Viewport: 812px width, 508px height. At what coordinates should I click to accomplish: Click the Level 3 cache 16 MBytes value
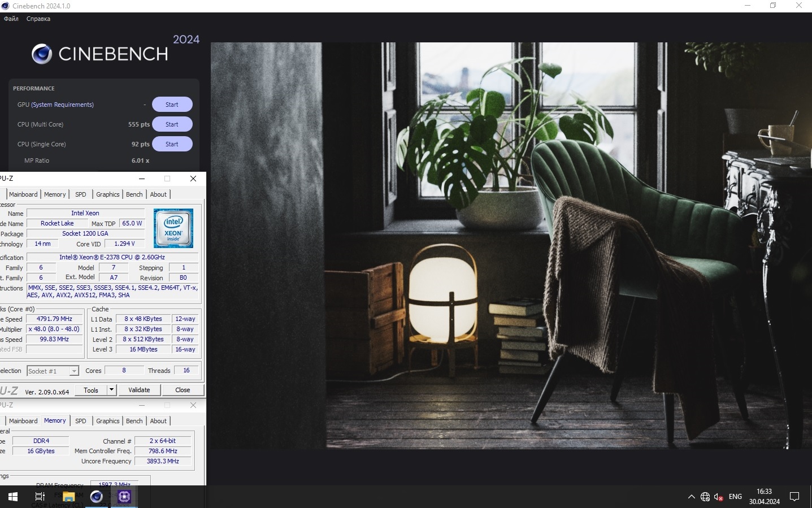tap(144, 349)
